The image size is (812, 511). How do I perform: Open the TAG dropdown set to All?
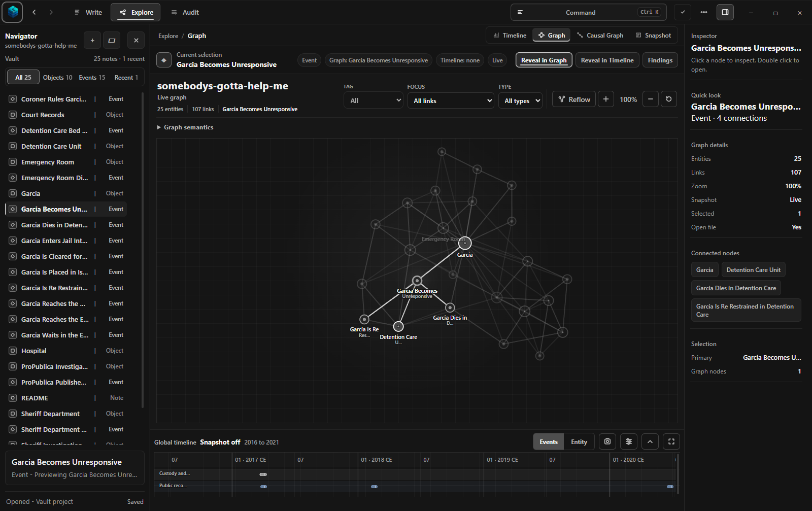click(374, 100)
